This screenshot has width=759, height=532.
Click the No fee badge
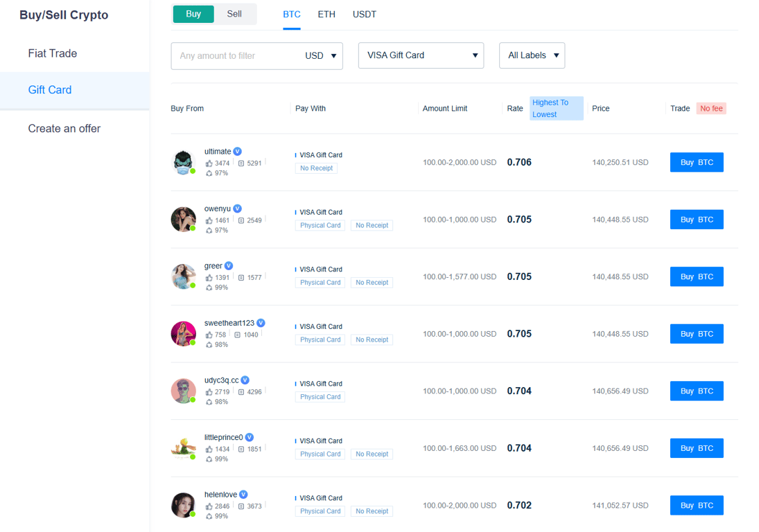tap(711, 108)
